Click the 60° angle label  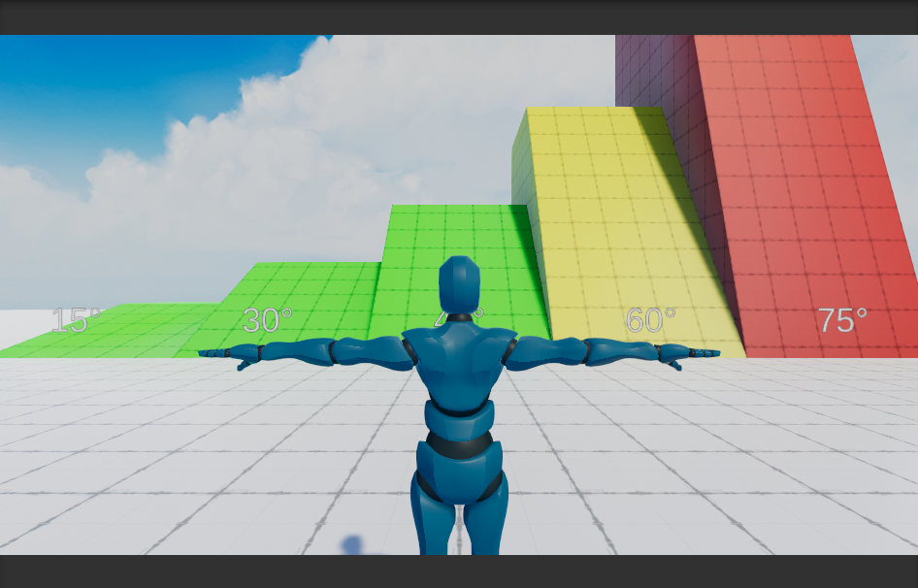click(650, 317)
